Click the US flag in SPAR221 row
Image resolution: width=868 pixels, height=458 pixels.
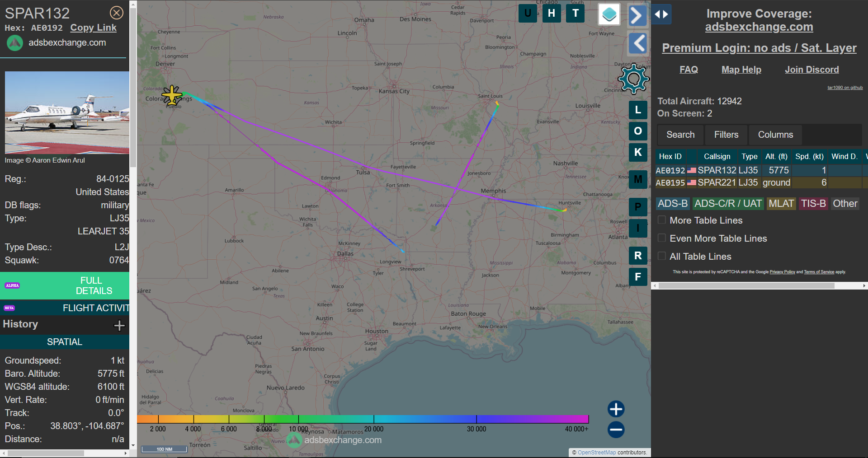tap(692, 183)
